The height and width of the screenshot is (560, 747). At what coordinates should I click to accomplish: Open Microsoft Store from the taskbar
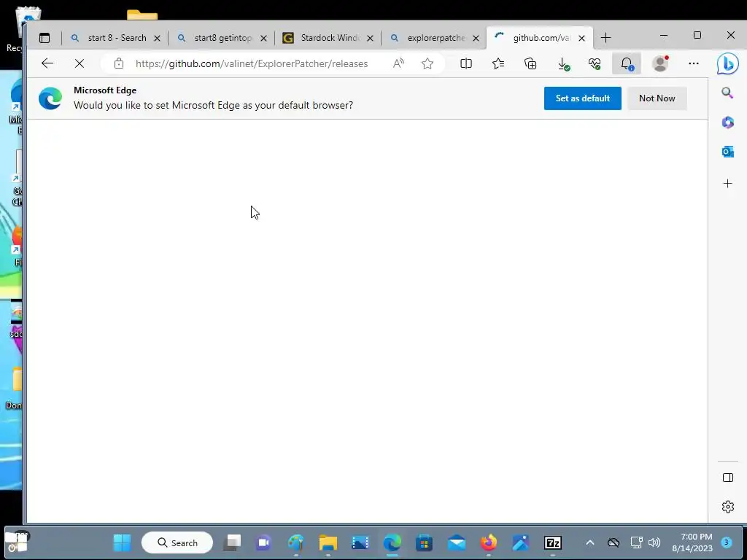[x=424, y=542]
